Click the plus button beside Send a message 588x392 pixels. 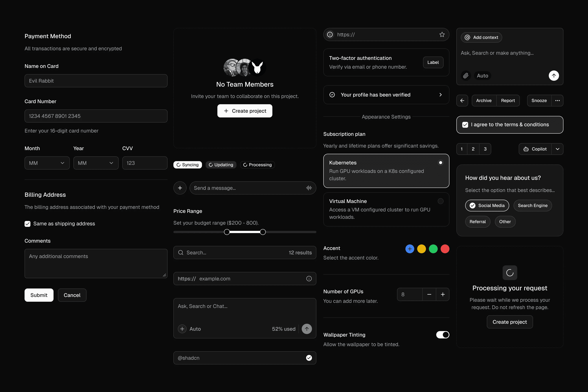coord(180,188)
